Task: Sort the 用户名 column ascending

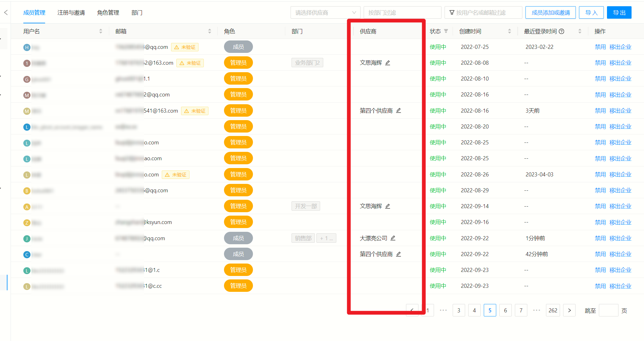Action: (100, 30)
